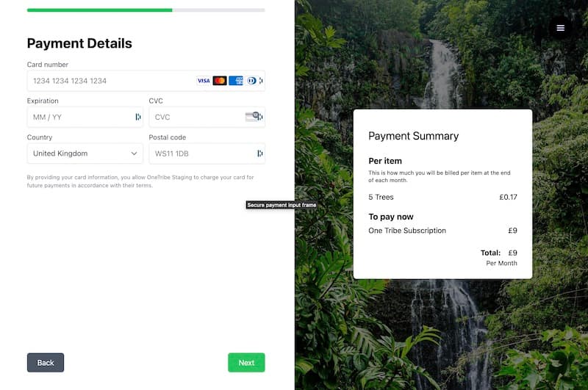Open the hamburger menu over the waterfall
The width and height of the screenshot is (588, 390).
coord(560,28)
